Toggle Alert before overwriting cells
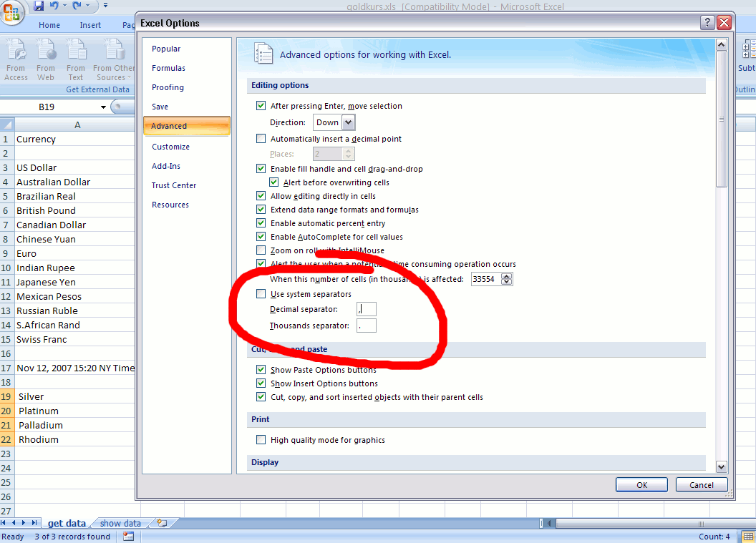The width and height of the screenshot is (756, 543). point(274,182)
